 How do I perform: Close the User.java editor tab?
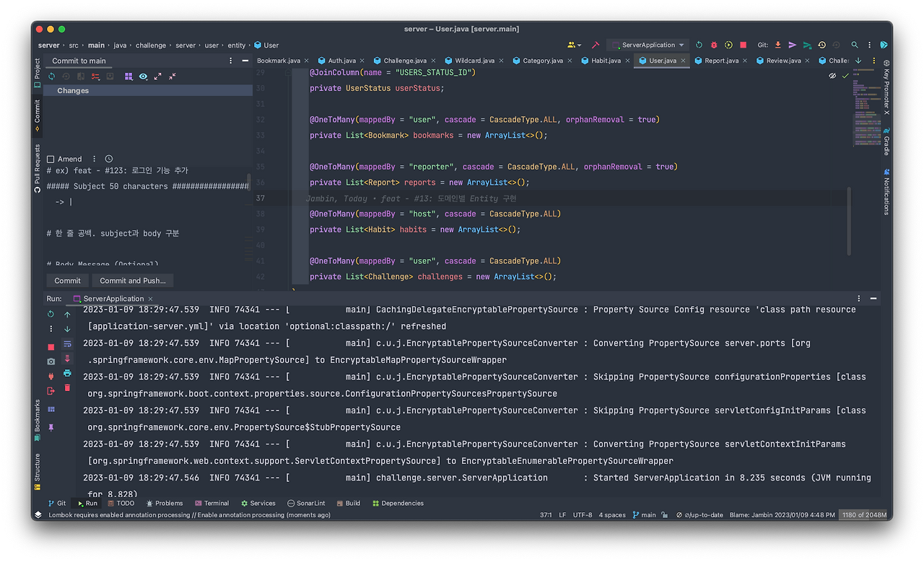[x=682, y=61]
